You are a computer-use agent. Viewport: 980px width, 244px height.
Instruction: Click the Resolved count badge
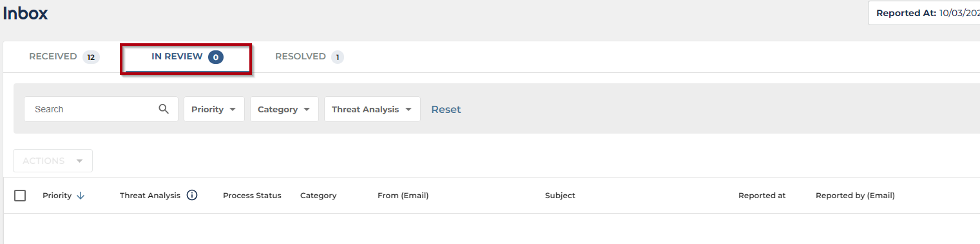pos(338,57)
